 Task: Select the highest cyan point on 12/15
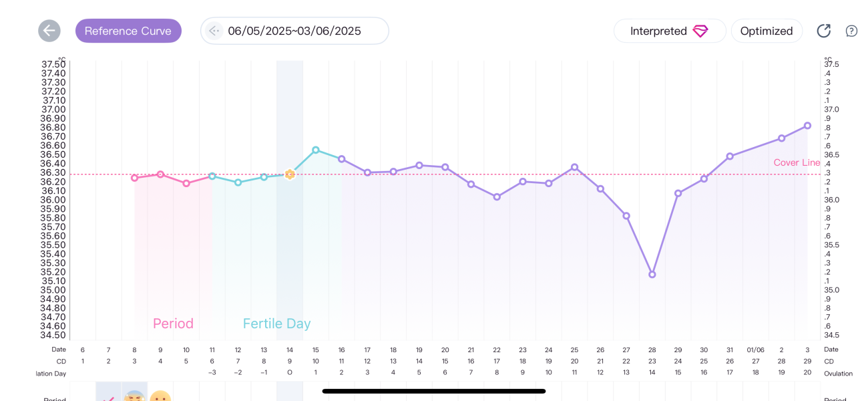pyautogui.click(x=315, y=150)
